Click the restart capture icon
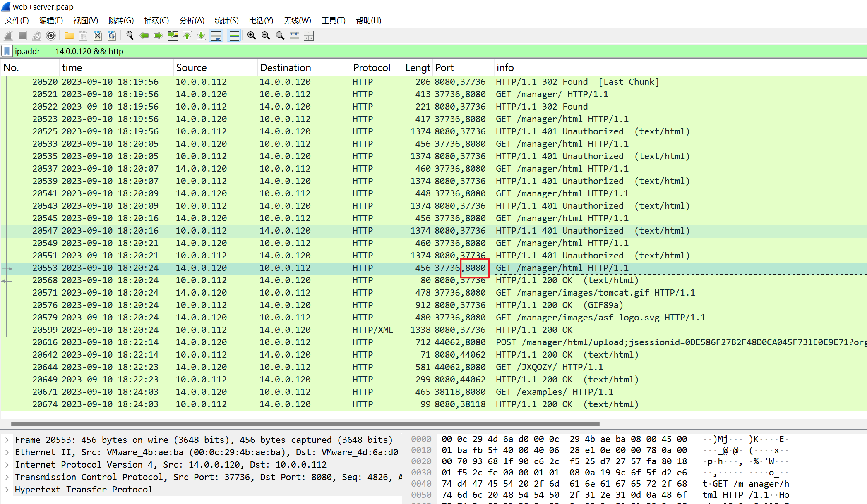Image resolution: width=867 pixels, height=504 pixels. tap(37, 36)
